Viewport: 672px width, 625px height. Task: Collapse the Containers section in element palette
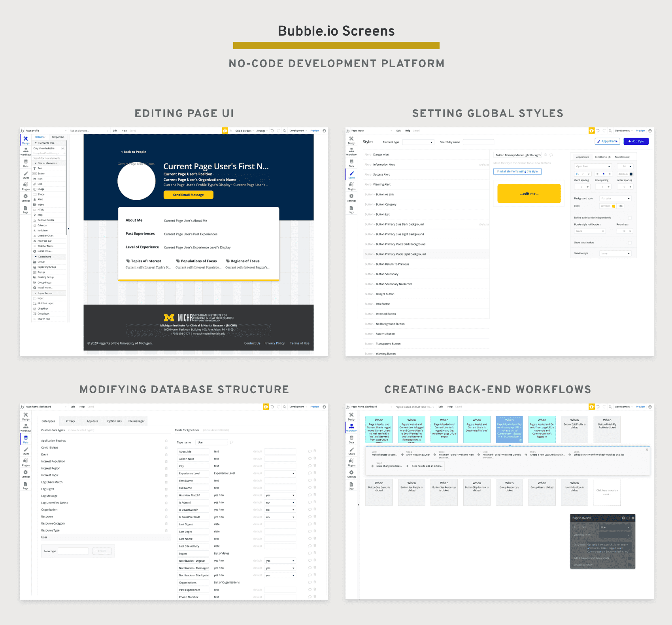click(49, 257)
